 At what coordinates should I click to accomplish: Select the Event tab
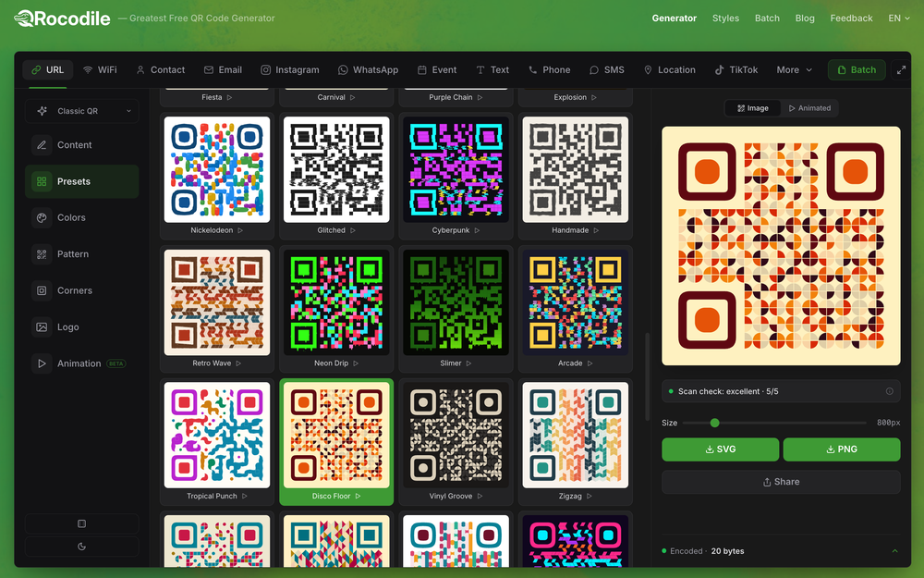(x=437, y=70)
